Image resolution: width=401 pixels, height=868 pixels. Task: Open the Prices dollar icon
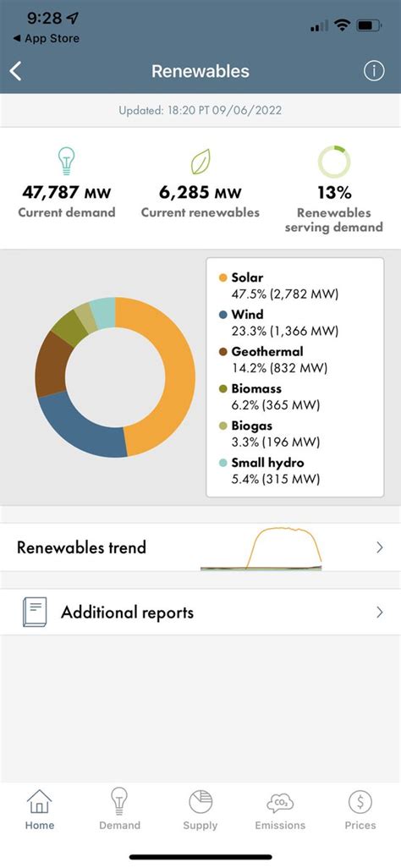360,801
